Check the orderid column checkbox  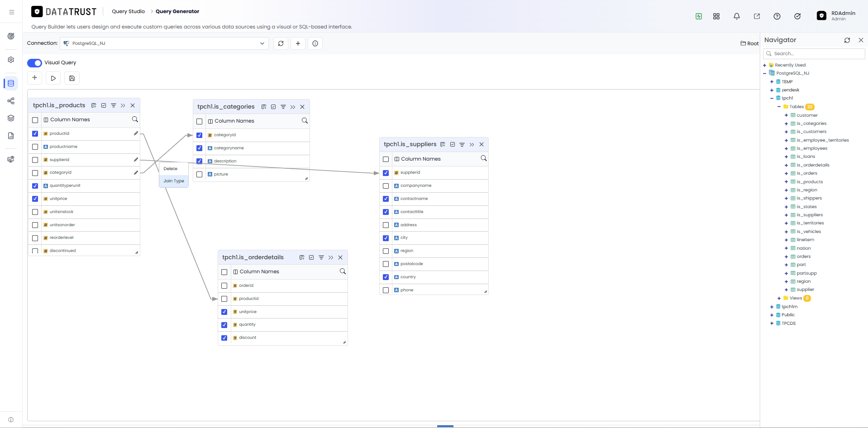click(224, 286)
